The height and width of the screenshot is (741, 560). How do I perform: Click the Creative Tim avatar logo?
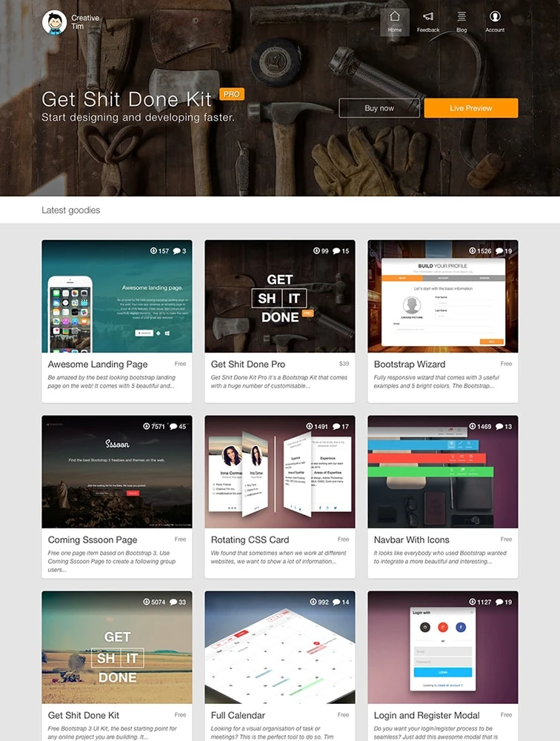pyautogui.click(x=54, y=22)
